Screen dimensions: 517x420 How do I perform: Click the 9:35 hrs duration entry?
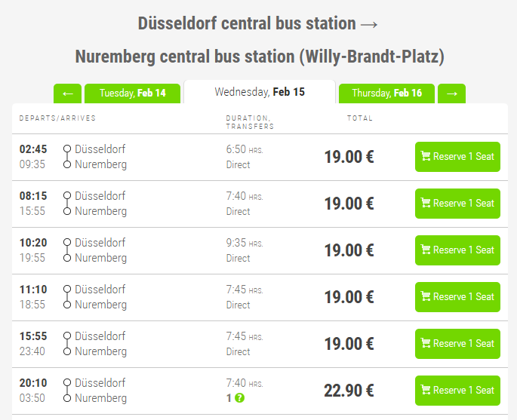(245, 243)
